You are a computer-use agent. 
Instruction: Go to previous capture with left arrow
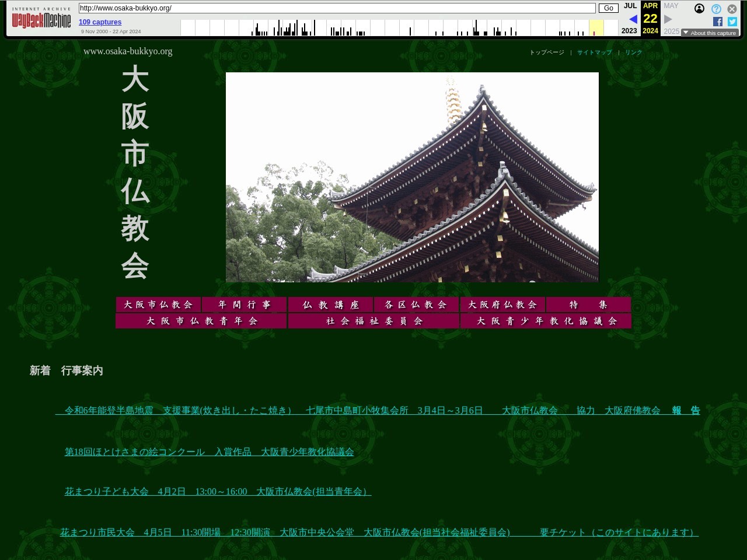(x=633, y=19)
